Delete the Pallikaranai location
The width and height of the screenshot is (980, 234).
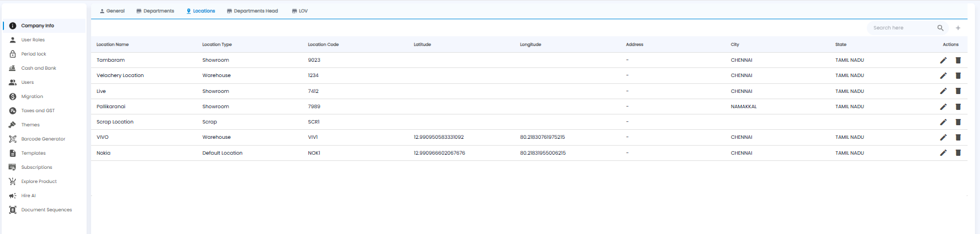tap(958, 107)
